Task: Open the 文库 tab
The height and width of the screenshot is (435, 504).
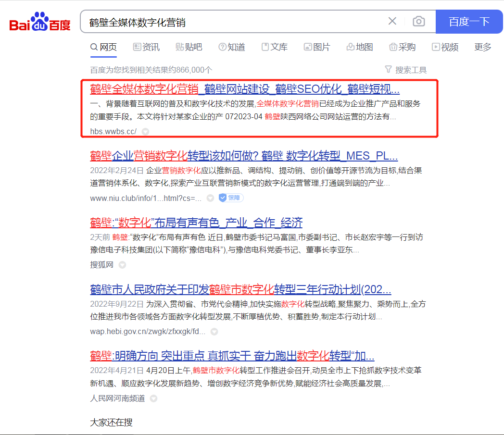Action: coord(275,47)
